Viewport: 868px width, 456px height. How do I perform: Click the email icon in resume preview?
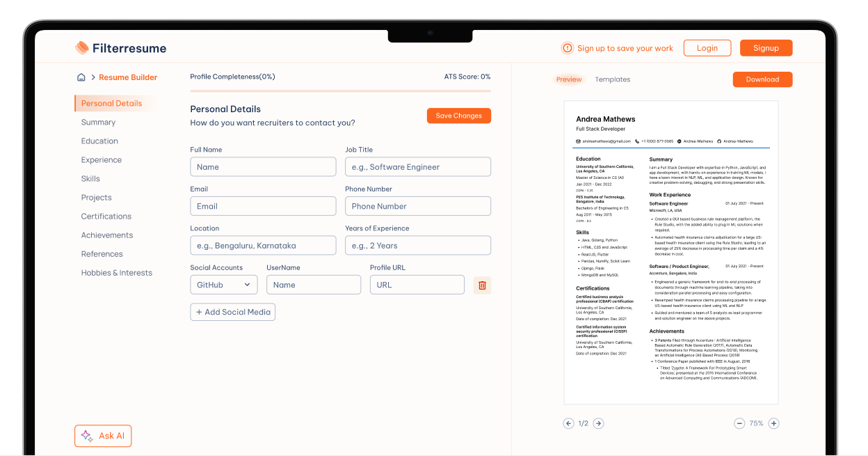579,141
